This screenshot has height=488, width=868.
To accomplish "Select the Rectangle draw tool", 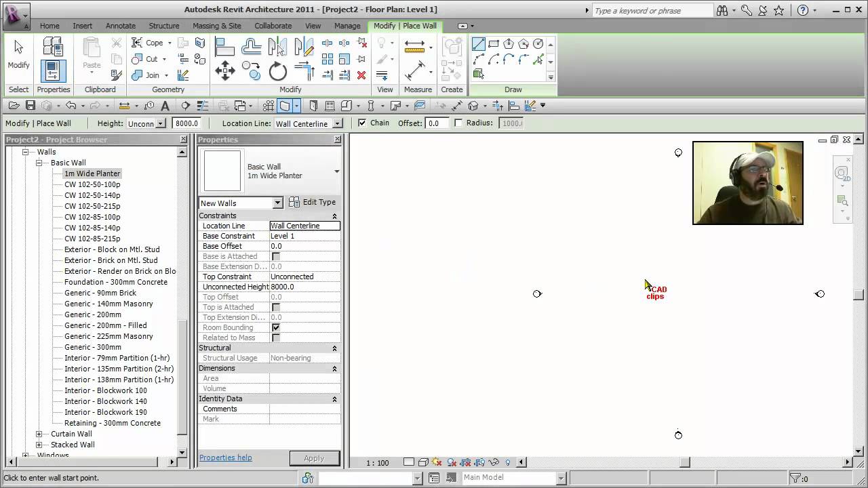I will [x=494, y=43].
